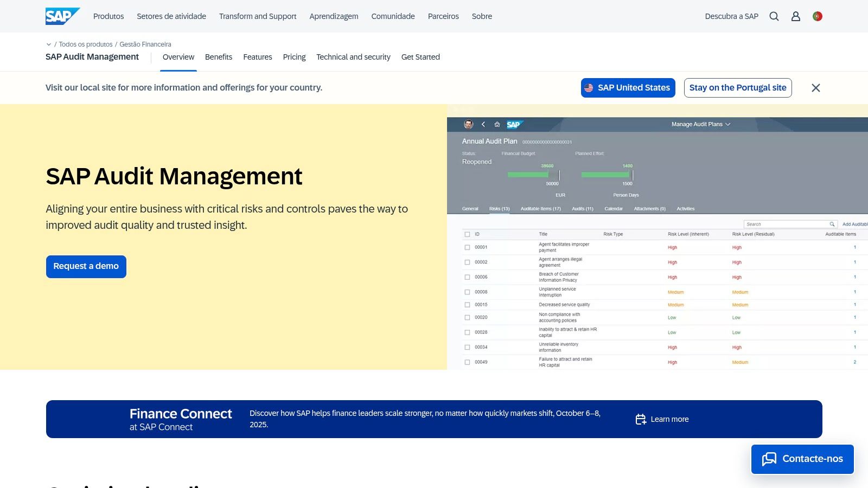Click the search magnifier in the audit table
The height and width of the screenshot is (488, 868).
(832, 224)
